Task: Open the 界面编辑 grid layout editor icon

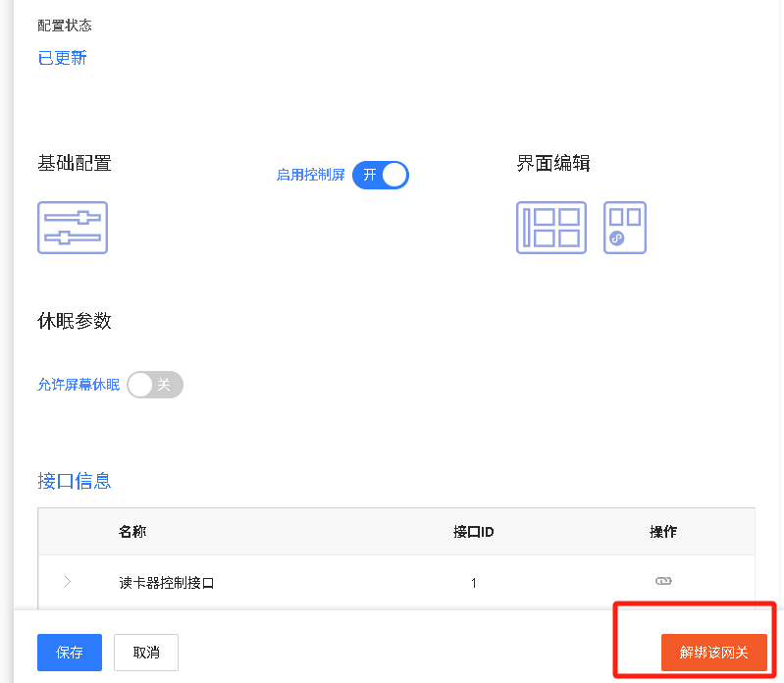Action: (550, 228)
